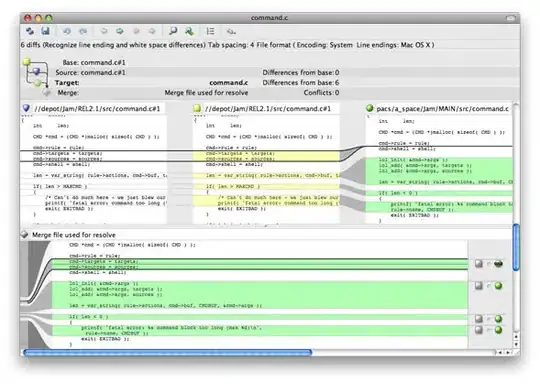The height and width of the screenshot is (384, 540).
Task: Toggle the green target choice for the 'if( len < 0 )' chunk
Action: pos(498,319)
